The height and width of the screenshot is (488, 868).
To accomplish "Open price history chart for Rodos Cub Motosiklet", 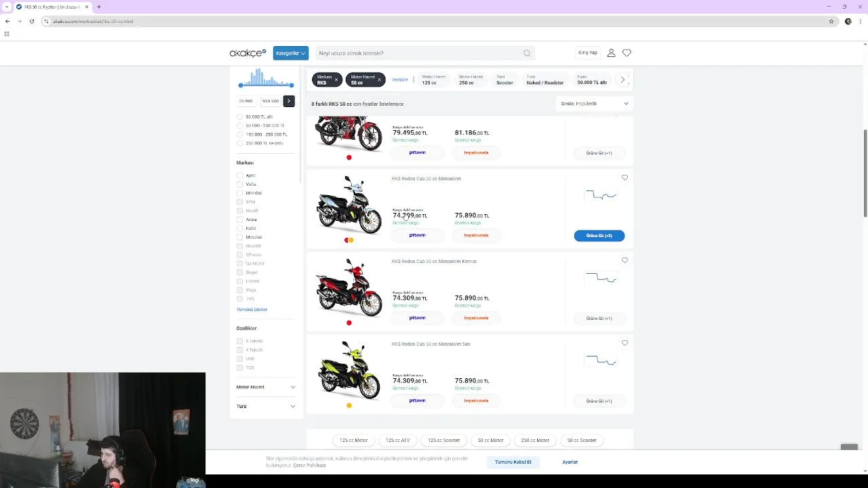I will point(601,195).
